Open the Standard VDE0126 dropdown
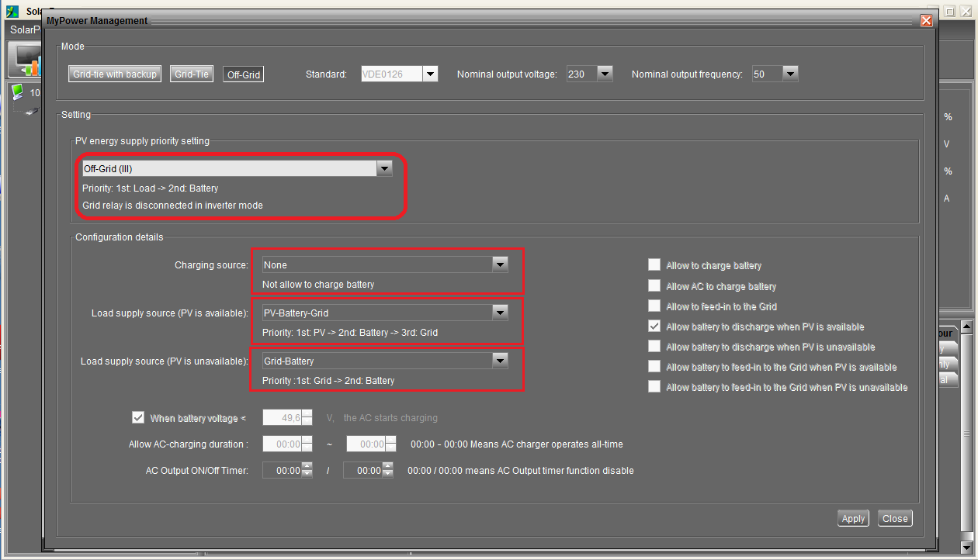The width and height of the screenshot is (978, 560). click(x=430, y=74)
